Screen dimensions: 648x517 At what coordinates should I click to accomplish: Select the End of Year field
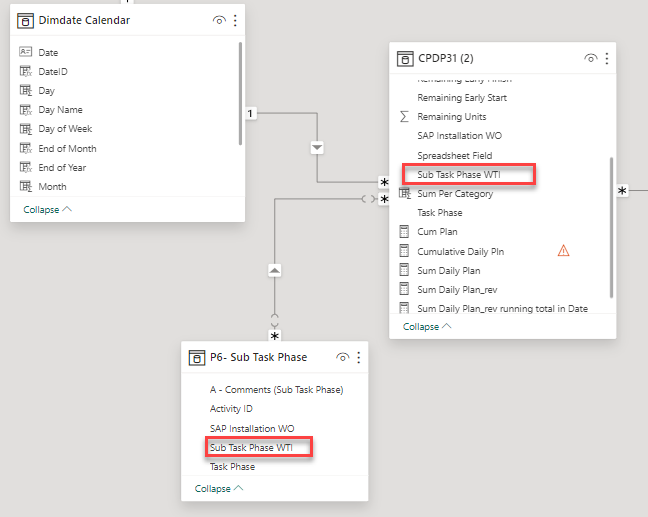62,167
